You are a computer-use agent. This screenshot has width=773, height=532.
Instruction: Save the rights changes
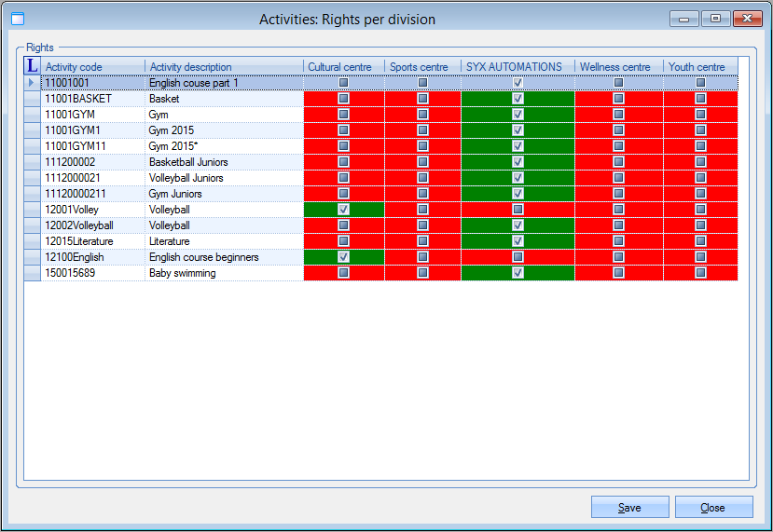629,508
